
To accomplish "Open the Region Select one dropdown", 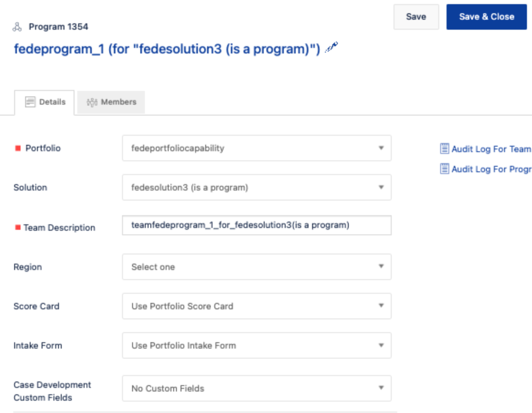I will coord(256,267).
